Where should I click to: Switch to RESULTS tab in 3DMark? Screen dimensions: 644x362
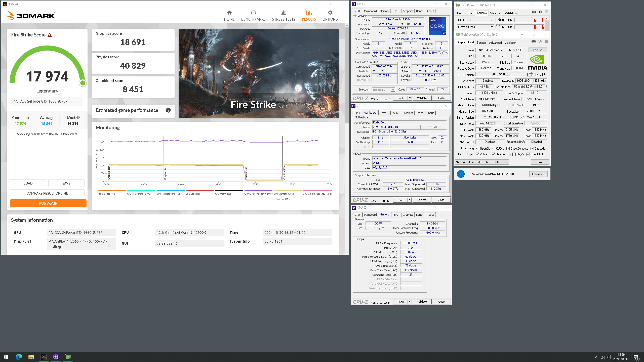[x=309, y=16]
